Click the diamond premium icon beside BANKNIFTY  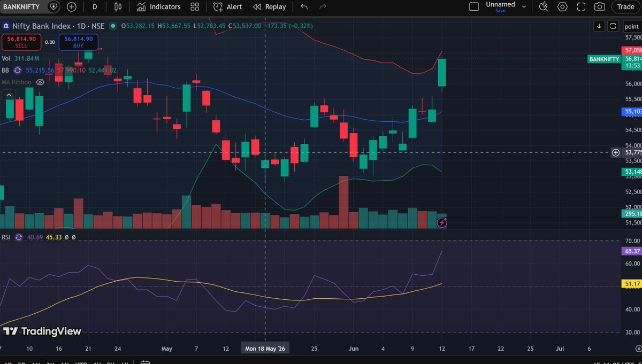click(x=53, y=7)
